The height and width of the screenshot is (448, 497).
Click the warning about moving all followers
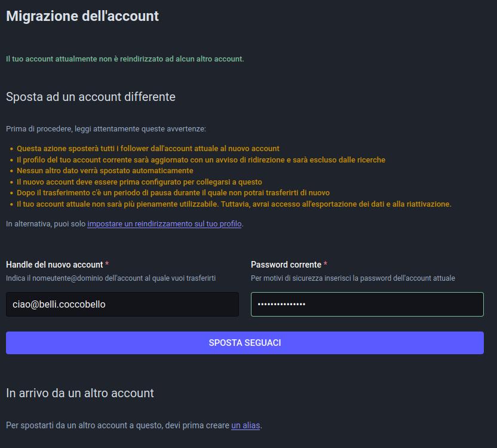pos(148,148)
